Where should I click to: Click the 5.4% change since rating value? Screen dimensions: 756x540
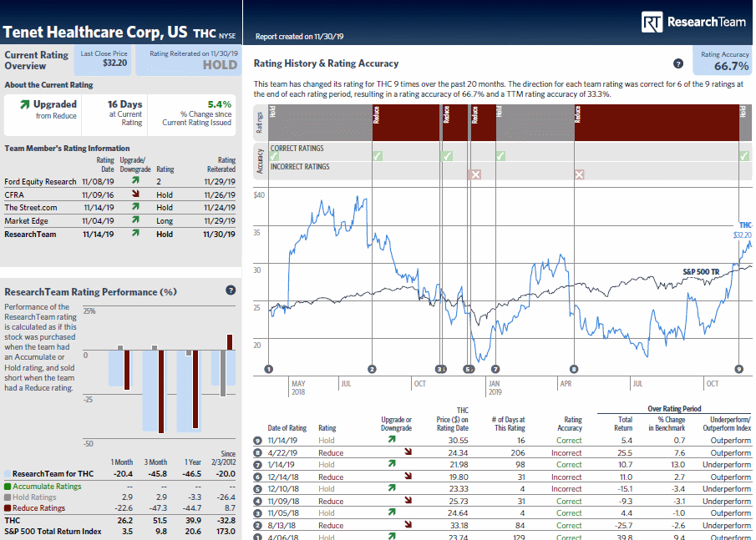[220, 104]
